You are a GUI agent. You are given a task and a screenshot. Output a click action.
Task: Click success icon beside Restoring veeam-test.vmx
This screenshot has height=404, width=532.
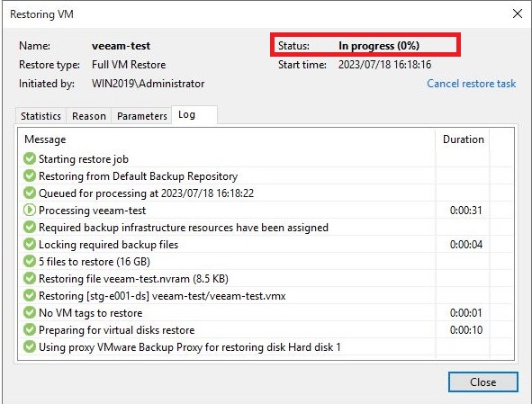[x=30, y=295]
